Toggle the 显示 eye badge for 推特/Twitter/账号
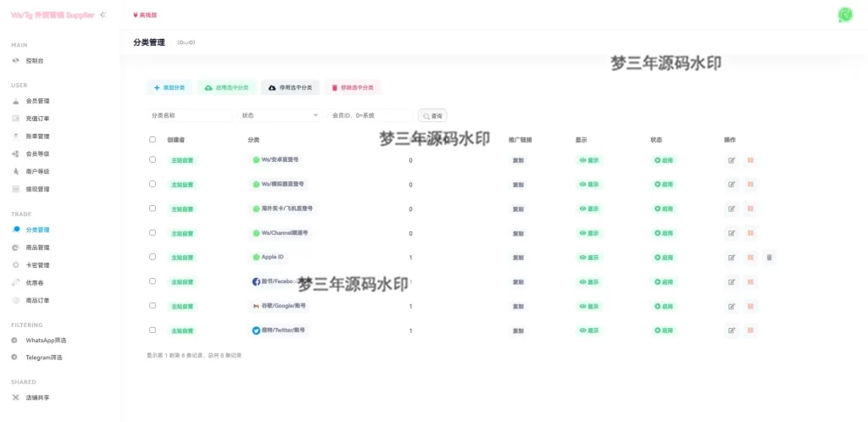This screenshot has height=422, width=868. 589,330
